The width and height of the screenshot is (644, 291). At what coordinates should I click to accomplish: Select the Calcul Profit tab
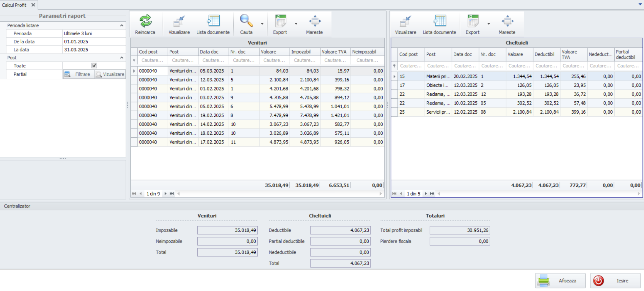[x=14, y=5]
